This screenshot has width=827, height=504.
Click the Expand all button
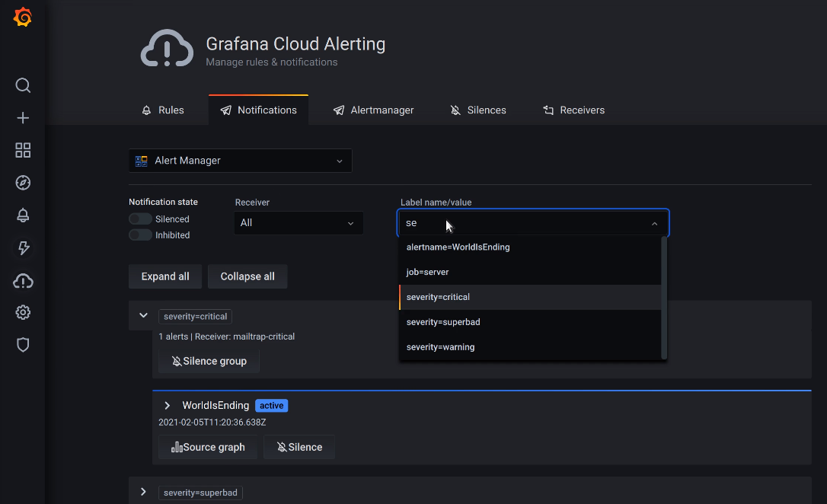point(164,276)
